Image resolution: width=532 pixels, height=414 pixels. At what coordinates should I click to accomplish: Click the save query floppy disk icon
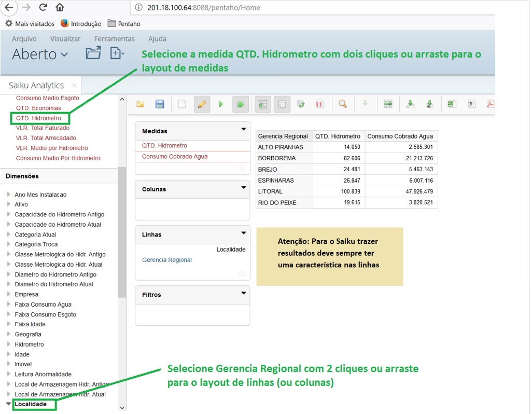pyautogui.click(x=160, y=104)
